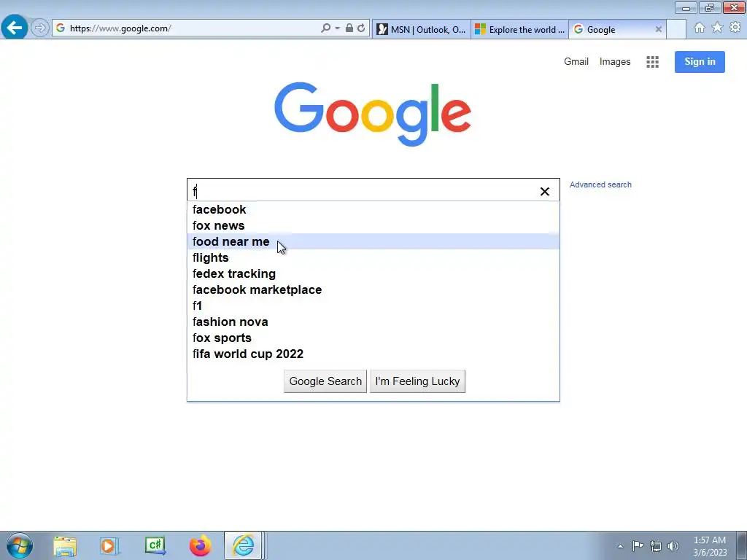
Task: Switch to the Explore the world tab
Action: click(519, 29)
